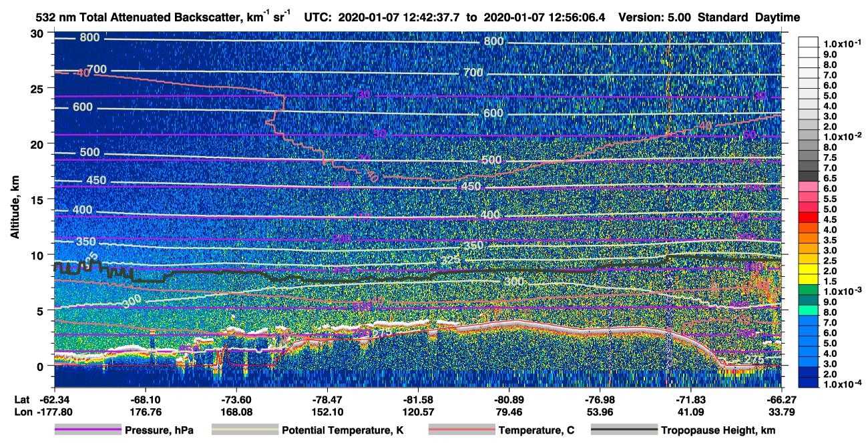Click the altitude axis tick label '15'
Screen dimensions: 868x445
pos(37,199)
